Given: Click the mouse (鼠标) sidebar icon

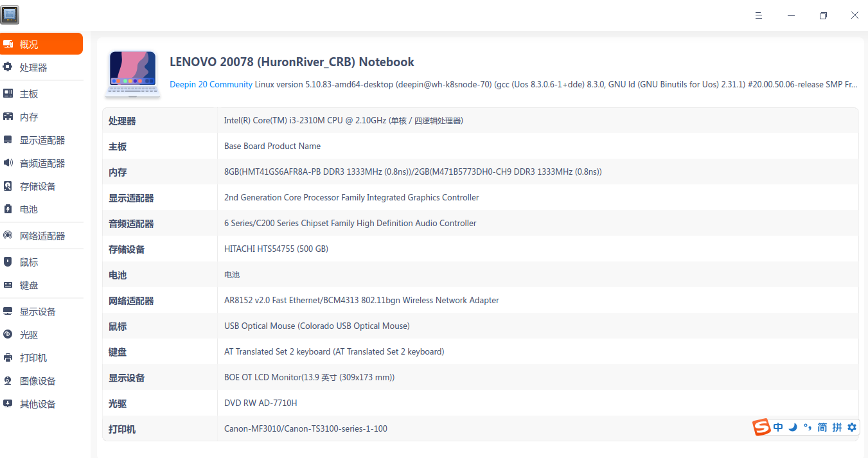Looking at the screenshot, I should pyautogui.click(x=8, y=262).
